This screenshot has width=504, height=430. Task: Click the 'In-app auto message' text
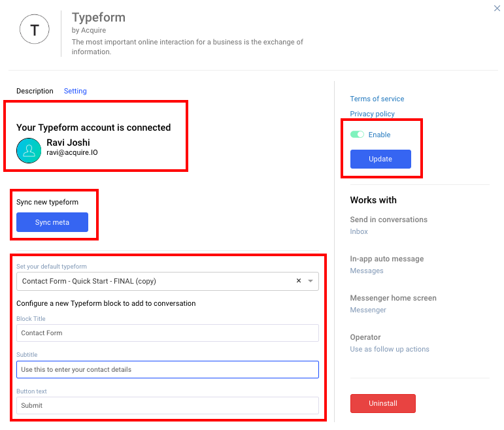[387, 259]
